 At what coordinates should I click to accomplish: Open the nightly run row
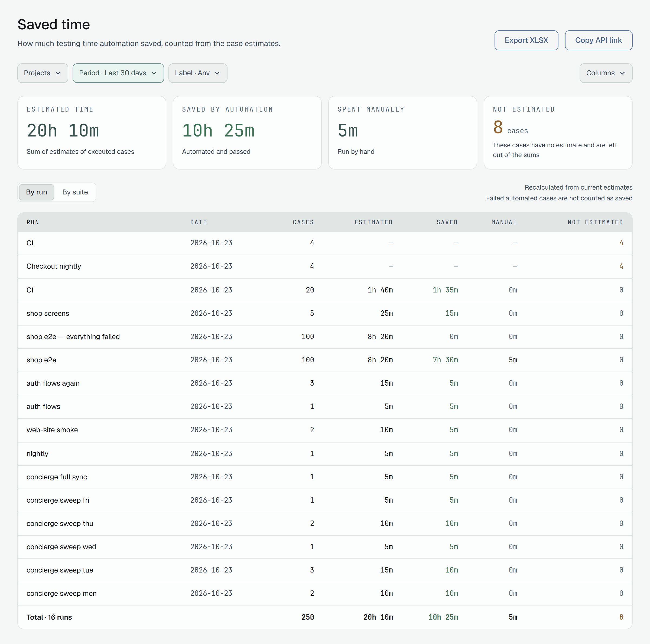click(325, 454)
